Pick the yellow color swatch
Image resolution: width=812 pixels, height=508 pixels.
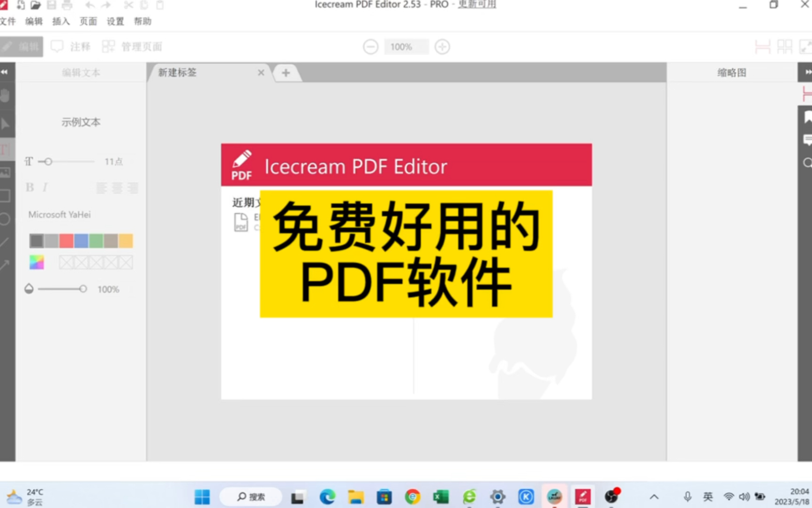point(125,241)
